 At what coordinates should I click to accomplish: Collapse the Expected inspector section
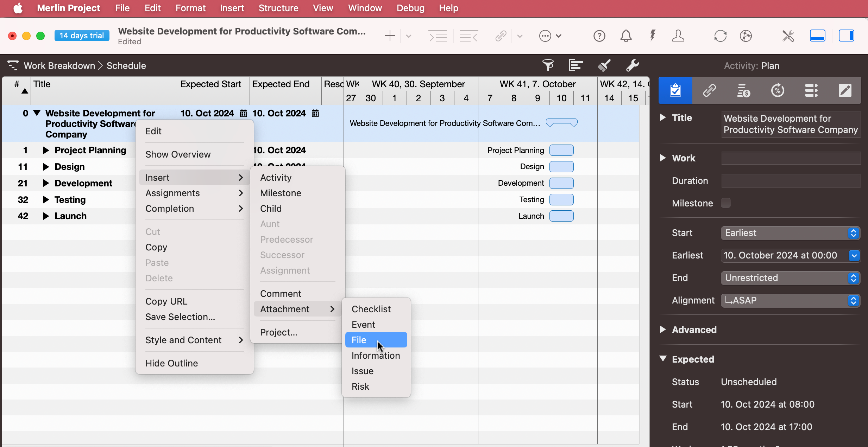point(662,359)
